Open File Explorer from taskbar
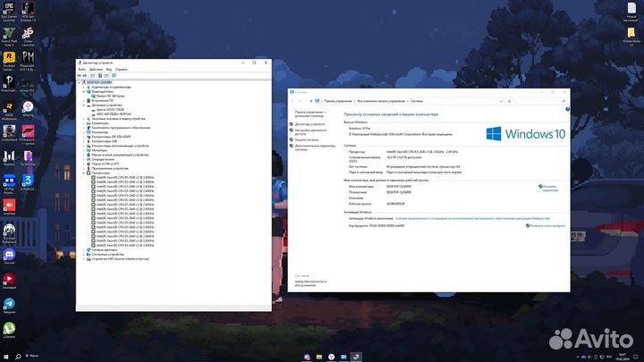The height and width of the screenshot is (362, 644). tap(318, 357)
